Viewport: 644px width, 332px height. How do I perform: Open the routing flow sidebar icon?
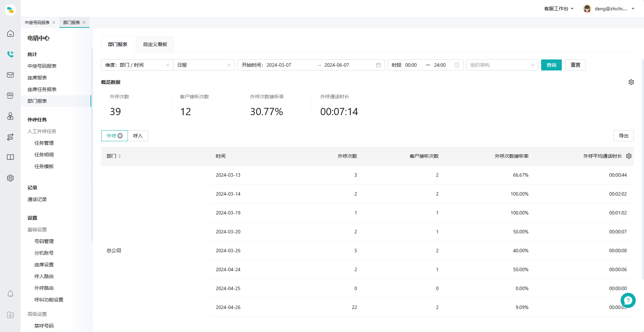pyautogui.click(x=10, y=137)
